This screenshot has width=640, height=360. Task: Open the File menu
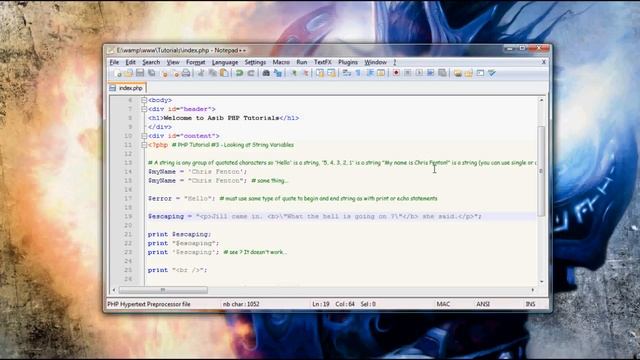[114, 62]
